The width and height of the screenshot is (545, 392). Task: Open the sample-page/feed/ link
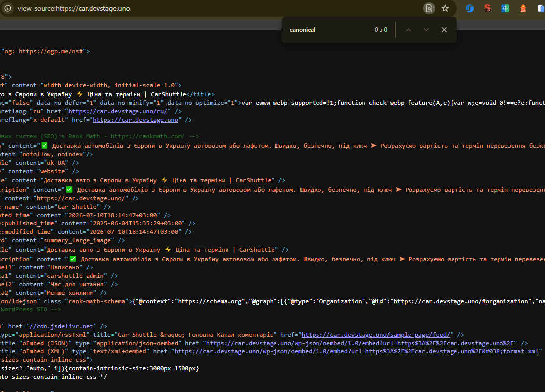[376, 335]
